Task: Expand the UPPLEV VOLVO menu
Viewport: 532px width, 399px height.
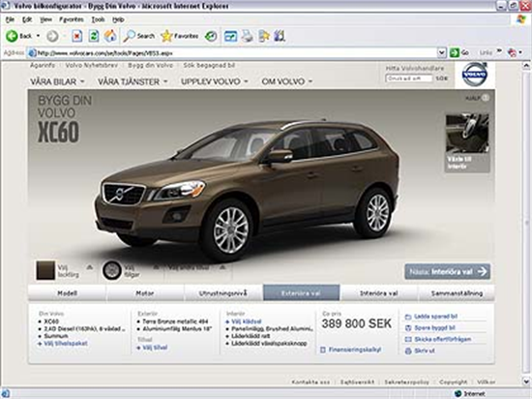Action: [x=215, y=82]
